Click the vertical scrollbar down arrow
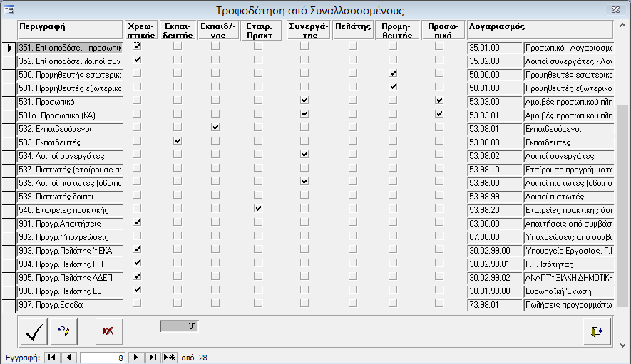Image resolution: width=631 pixels, height=364 pixels. point(625,307)
